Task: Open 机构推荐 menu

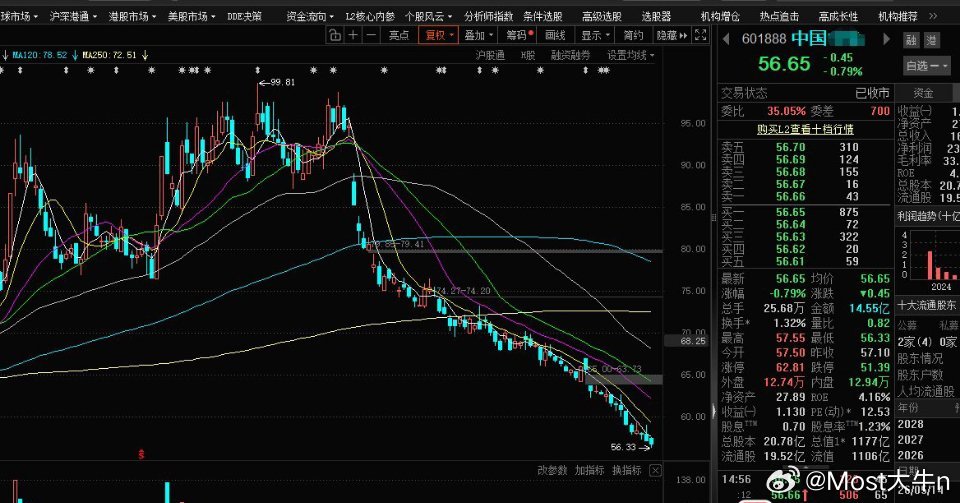Action: pyautogui.click(x=898, y=17)
